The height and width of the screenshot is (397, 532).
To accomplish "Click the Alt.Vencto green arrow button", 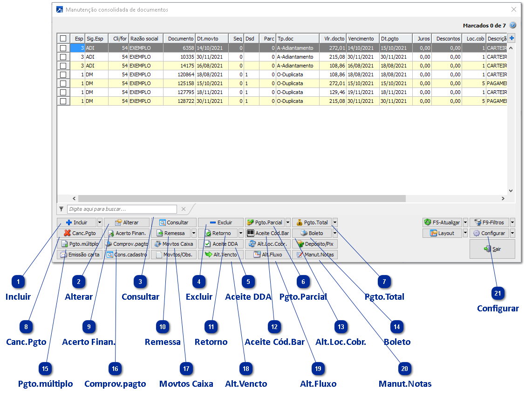I will click(220, 255).
